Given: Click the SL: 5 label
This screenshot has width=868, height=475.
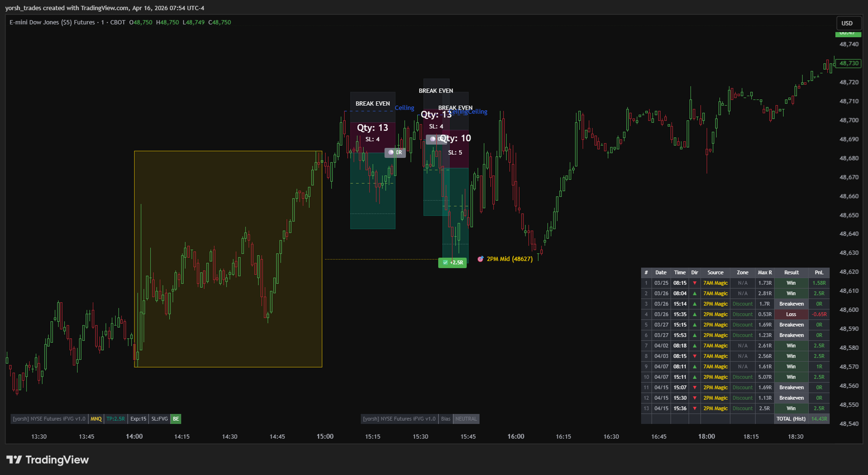Looking at the screenshot, I should 455,153.
